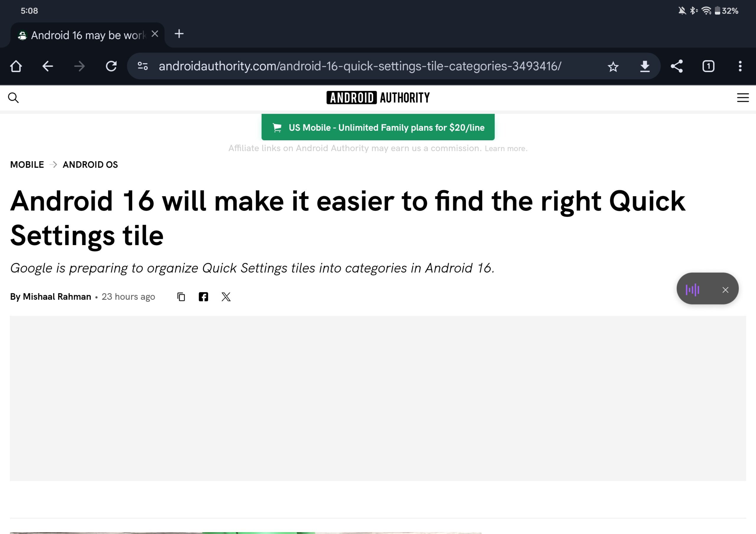Open MOBILE category link
The image size is (756, 534).
tap(27, 164)
